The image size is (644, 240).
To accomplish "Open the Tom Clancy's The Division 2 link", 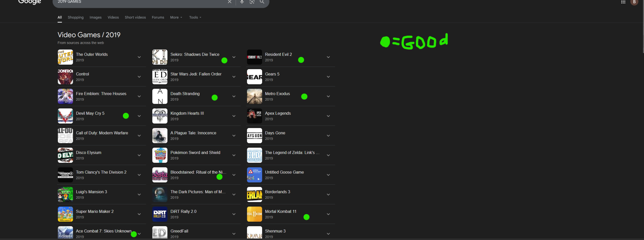I will tap(101, 172).
